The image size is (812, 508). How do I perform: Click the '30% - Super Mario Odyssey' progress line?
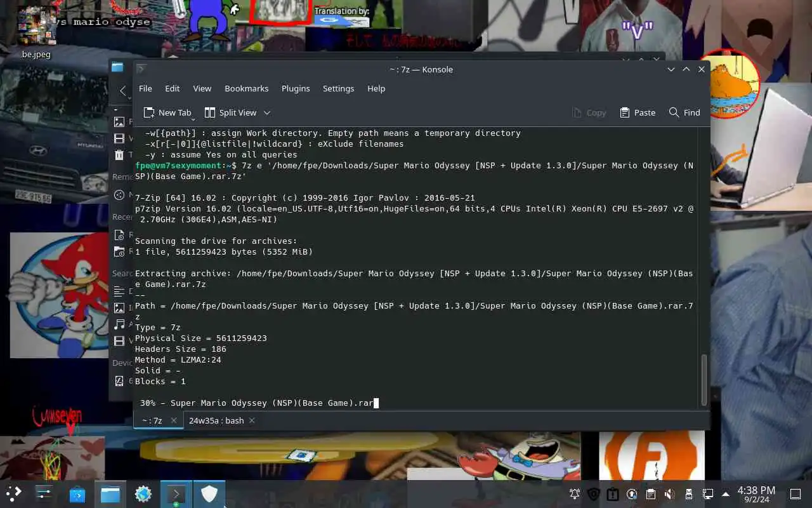pyautogui.click(x=257, y=403)
